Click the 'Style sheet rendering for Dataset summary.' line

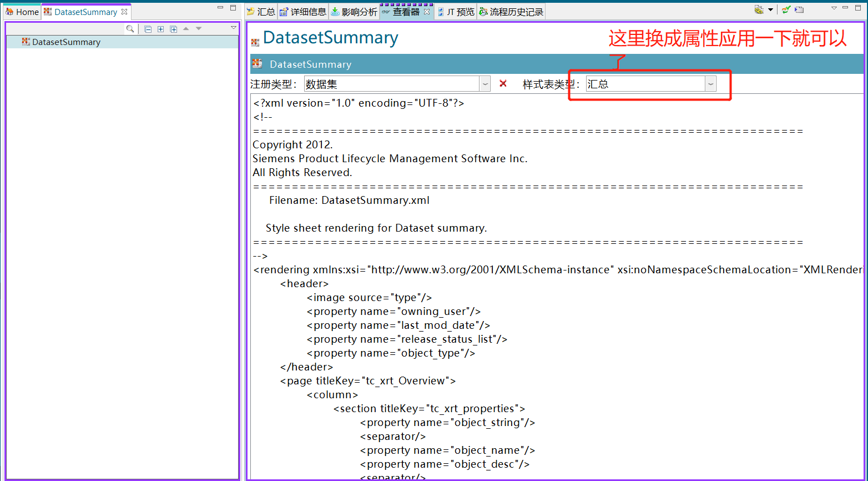[x=376, y=228]
